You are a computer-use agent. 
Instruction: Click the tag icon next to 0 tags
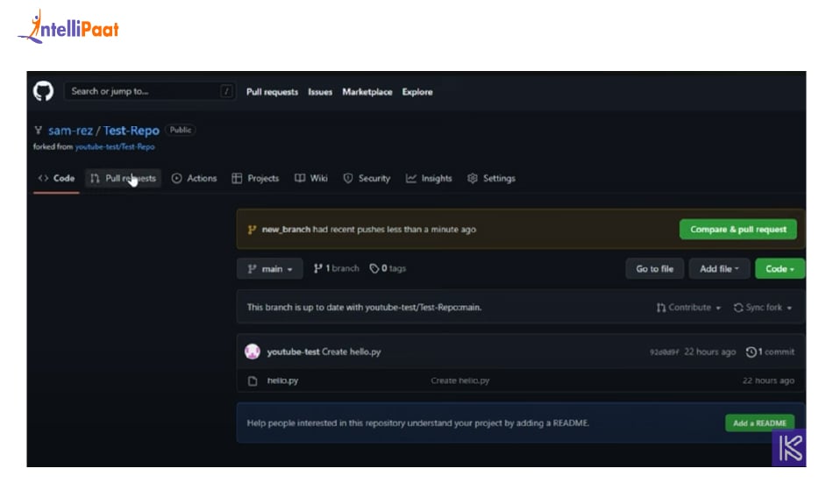[374, 269]
